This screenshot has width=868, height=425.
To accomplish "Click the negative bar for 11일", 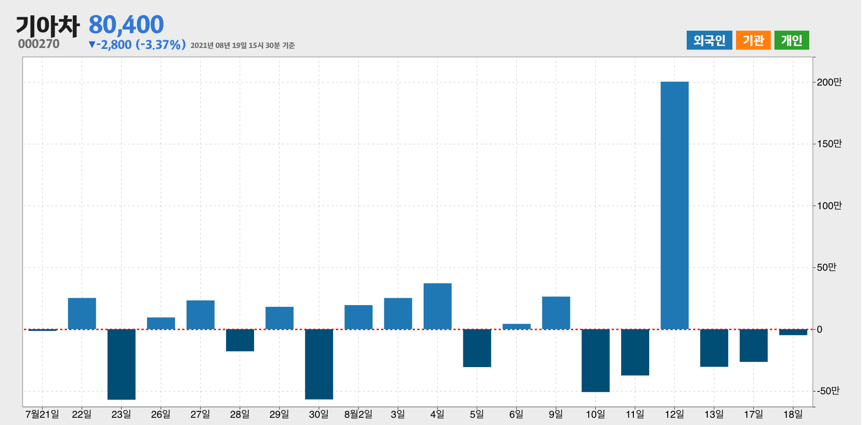I will (x=635, y=353).
